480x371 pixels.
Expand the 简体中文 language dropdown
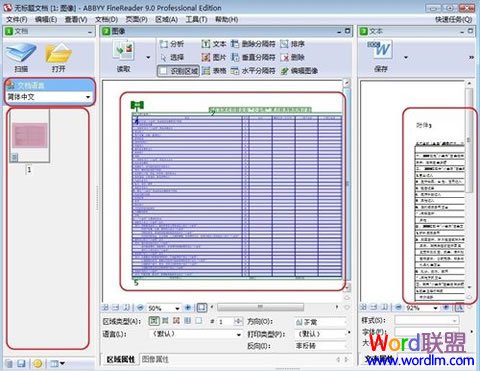49,97
